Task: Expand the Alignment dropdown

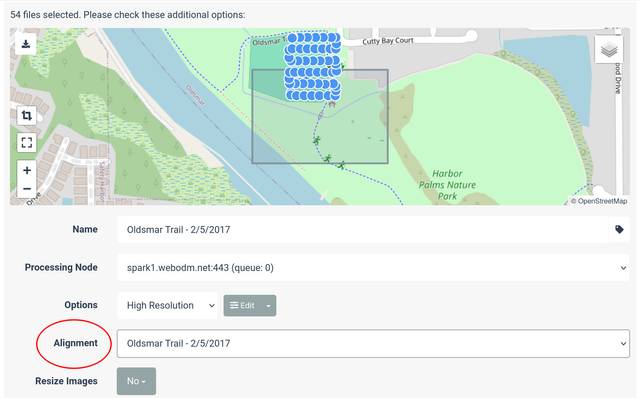Action: (x=373, y=343)
